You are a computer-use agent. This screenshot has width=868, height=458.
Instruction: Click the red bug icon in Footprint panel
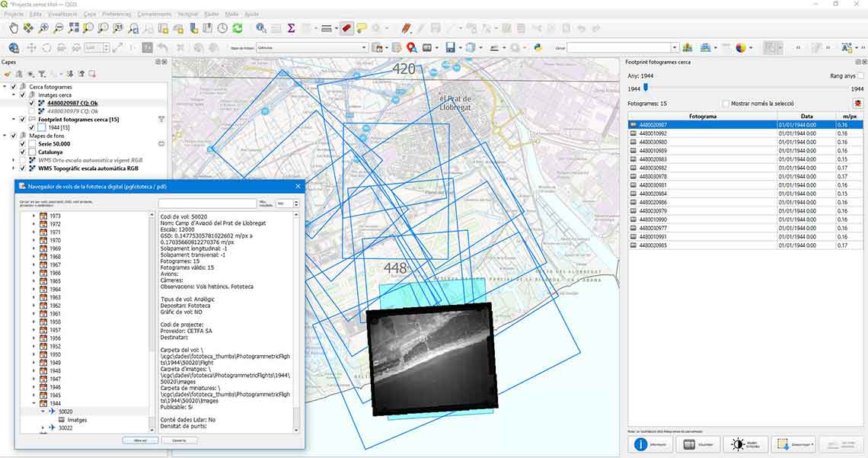coord(857,104)
